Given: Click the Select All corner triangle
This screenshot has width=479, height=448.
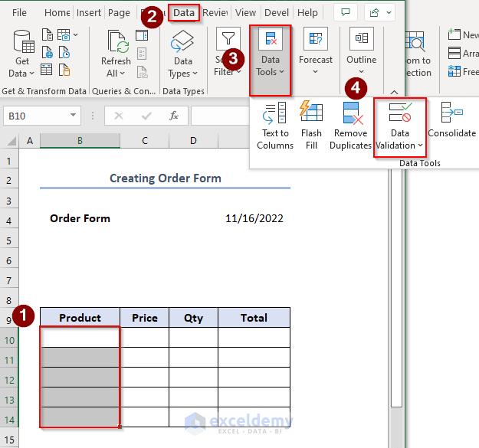Looking at the screenshot, I should pyautogui.click(x=10, y=141).
